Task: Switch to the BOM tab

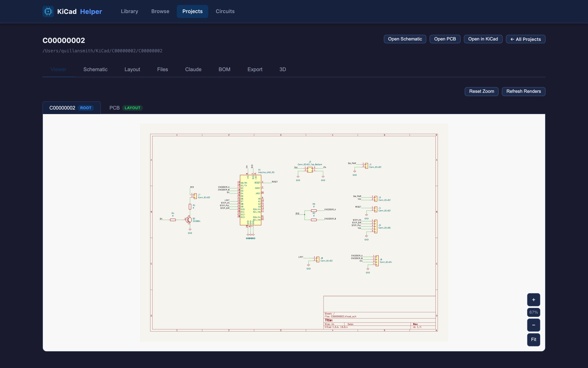Action: (224, 69)
